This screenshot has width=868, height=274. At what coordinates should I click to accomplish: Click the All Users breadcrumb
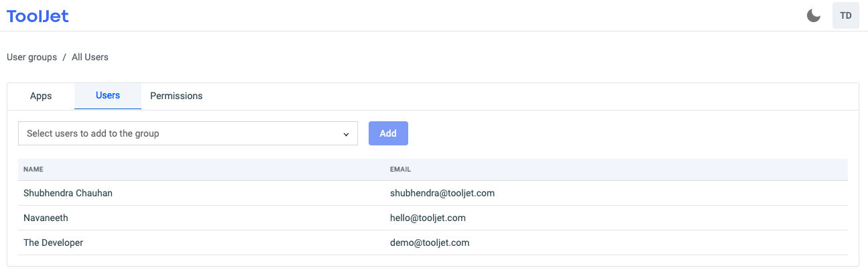[x=90, y=57]
